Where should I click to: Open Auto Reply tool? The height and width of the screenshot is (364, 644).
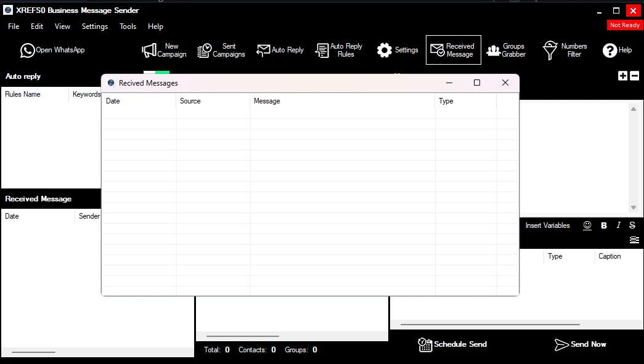(280, 50)
